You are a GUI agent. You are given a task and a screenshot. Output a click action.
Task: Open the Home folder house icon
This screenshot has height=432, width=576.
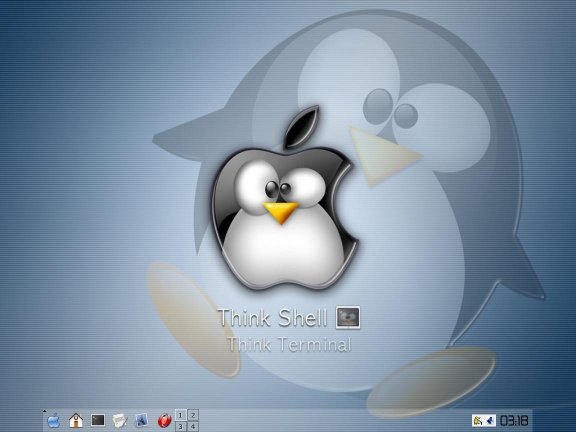tap(76, 420)
